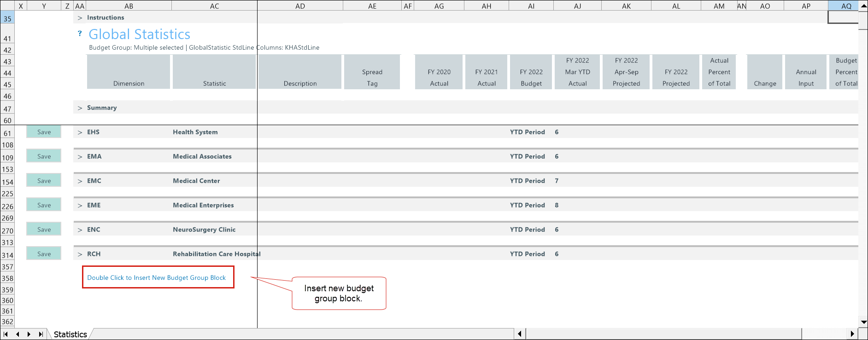Click the blue question mark help icon
Screen dimensions: 868x340
80,33
